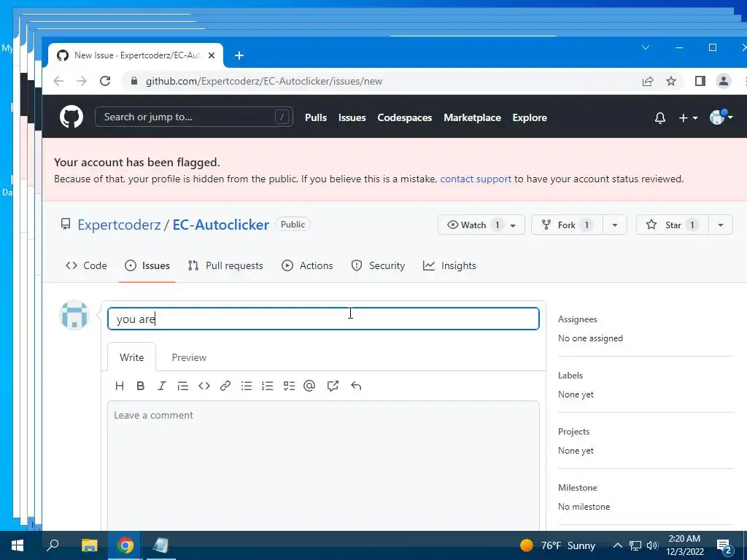This screenshot has height=560, width=747.
Task: Click the Leave a comment text area
Action: click(x=323, y=466)
